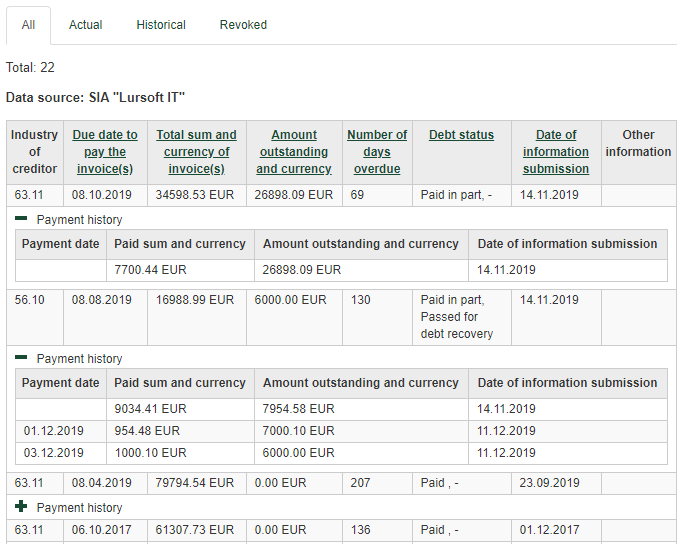Select the Historical tab
682x544 pixels.
(x=161, y=25)
